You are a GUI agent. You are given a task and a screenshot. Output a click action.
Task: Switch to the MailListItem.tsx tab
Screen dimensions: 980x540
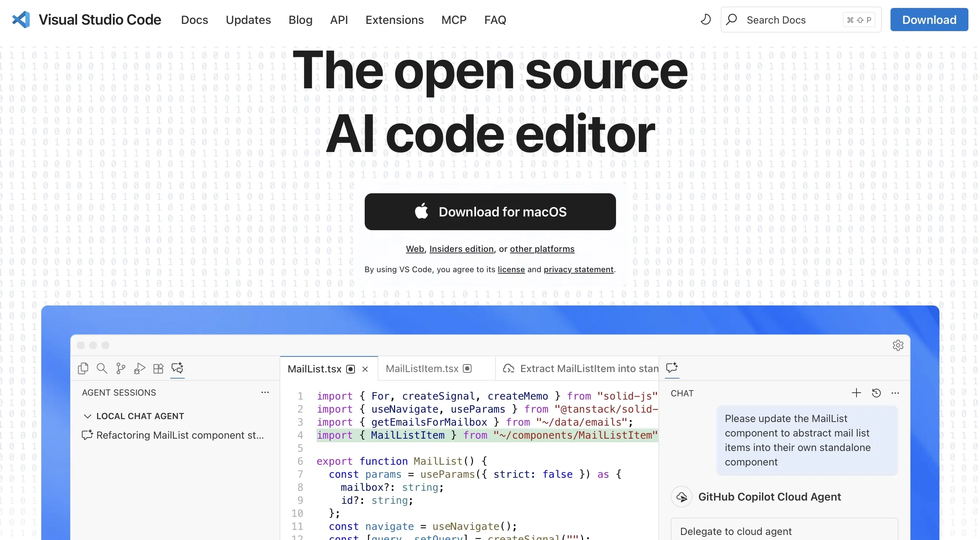[422, 368]
